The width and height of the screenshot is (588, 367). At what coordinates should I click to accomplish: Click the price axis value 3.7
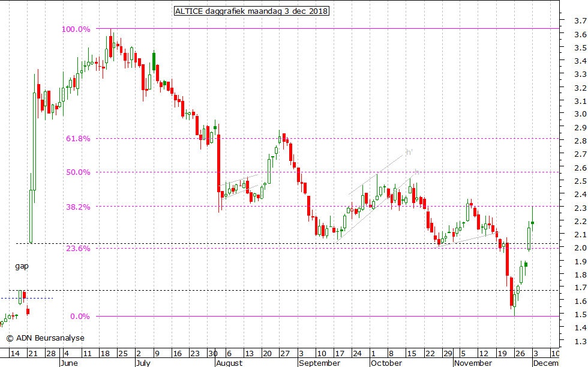click(580, 20)
